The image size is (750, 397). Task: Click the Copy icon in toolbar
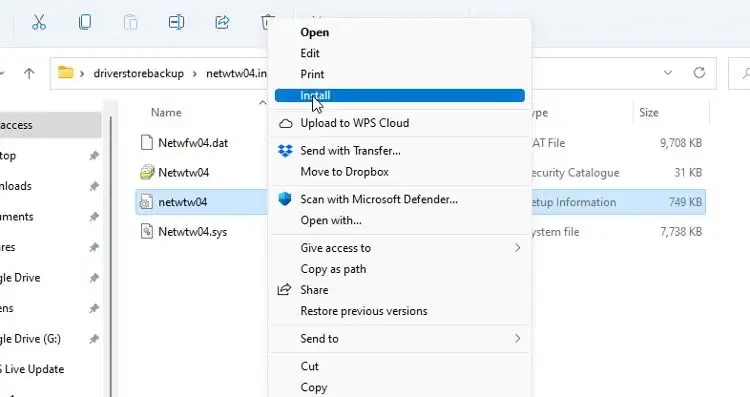85,22
